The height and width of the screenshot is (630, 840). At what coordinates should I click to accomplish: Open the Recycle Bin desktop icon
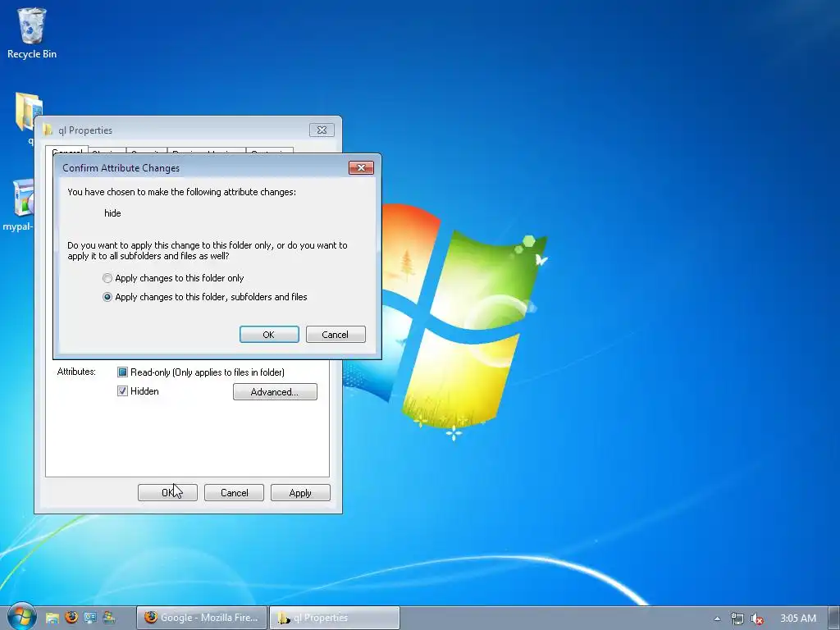tap(32, 33)
